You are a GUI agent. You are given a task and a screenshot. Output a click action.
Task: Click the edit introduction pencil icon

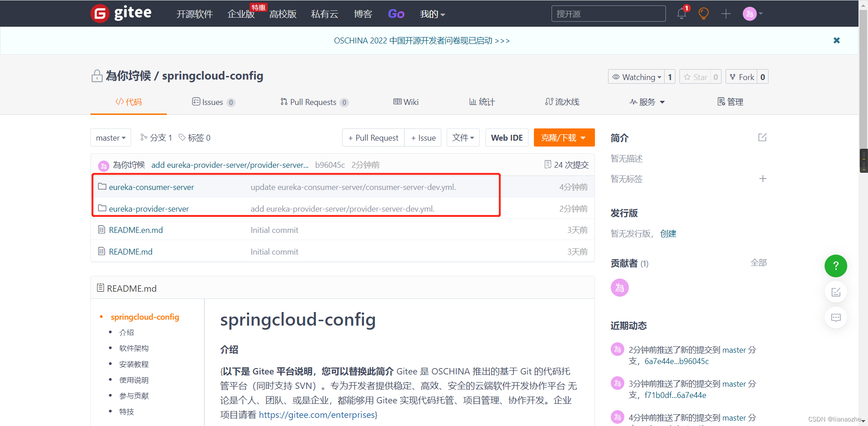point(762,137)
